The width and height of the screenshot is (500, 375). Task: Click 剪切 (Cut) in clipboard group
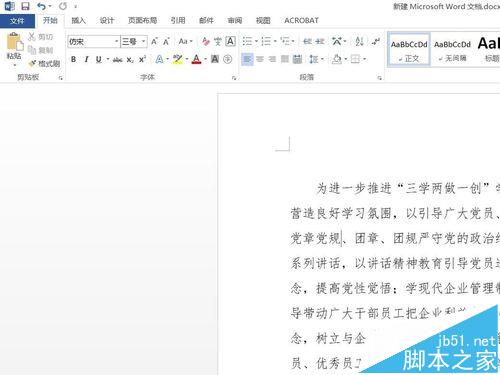[x=40, y=37]
